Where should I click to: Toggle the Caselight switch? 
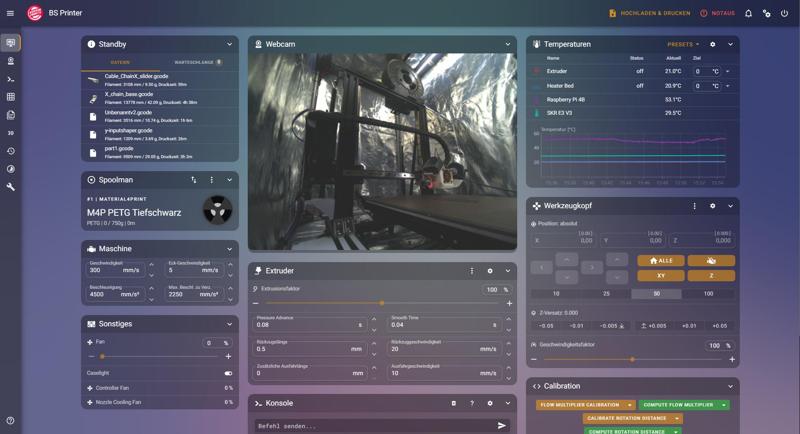pos(228,373)
